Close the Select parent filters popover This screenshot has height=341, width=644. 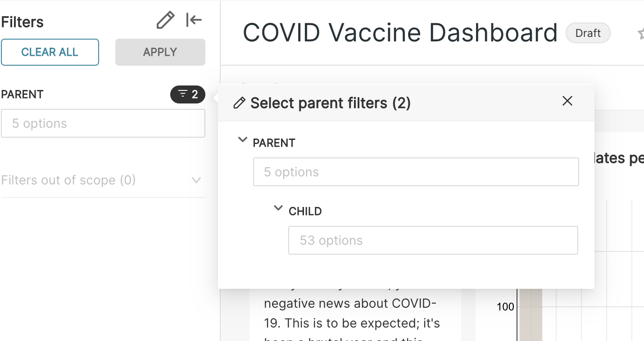tap(567, 101)
